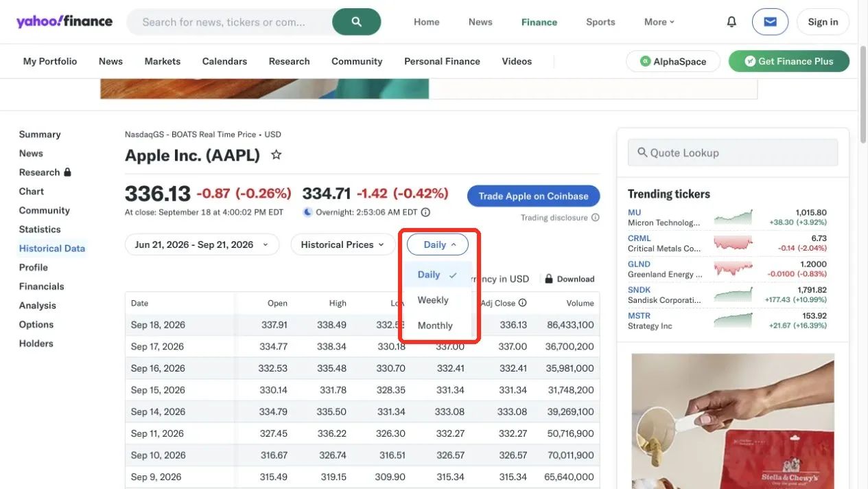Open Options in the left sidebar
This screenshot has width=868, height=489.
click(36, 325)
